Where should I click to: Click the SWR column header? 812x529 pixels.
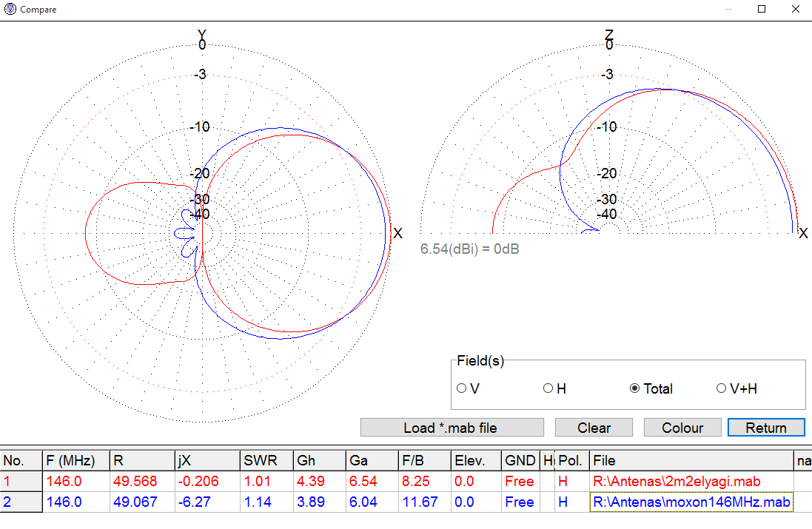(266, 460)
